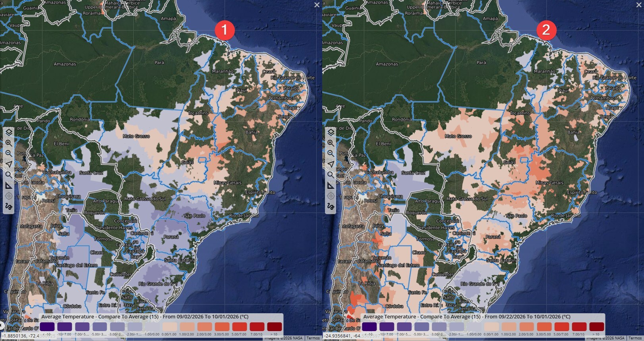Click the Pará label on right map
Viewport: 644px width, 341px height.
tap(481, 63)
